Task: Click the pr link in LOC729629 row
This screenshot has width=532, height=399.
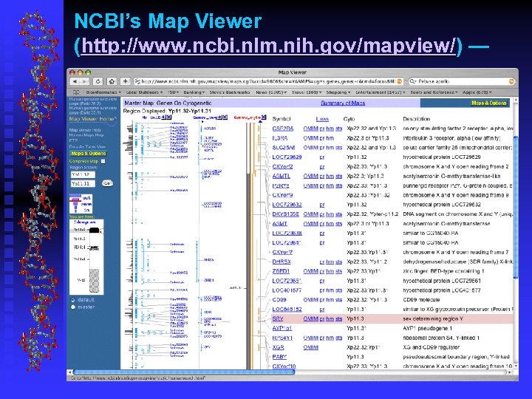Action: (x=322, y=157)
